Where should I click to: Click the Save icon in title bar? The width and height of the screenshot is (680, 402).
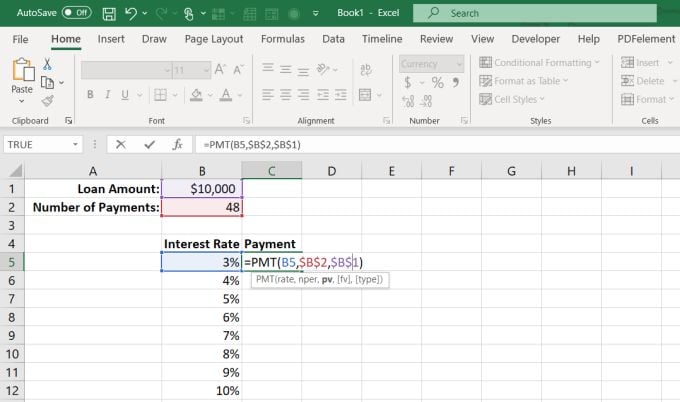(107, 13)
